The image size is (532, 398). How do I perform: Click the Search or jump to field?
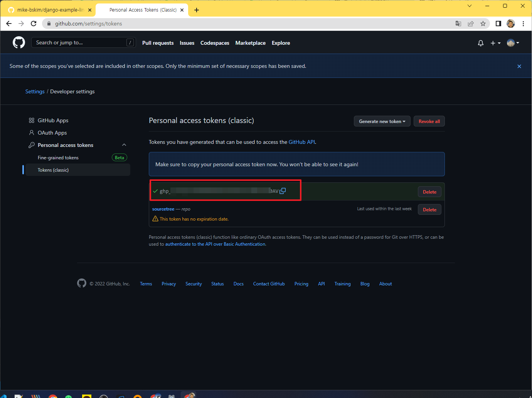coord(84,42)
